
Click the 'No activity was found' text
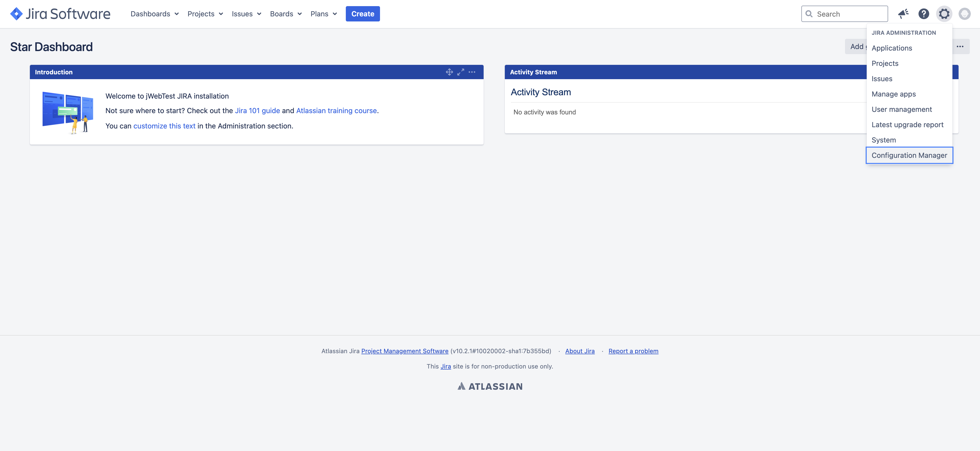[544, 112]
